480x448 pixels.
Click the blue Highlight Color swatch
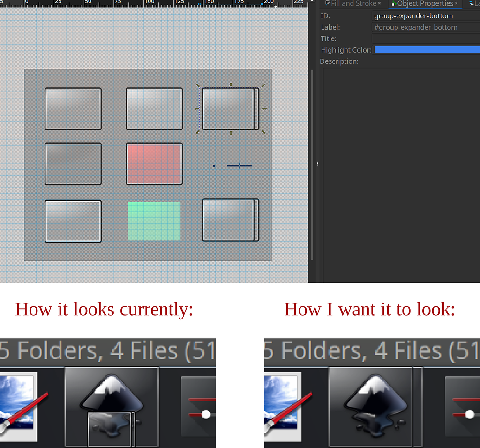coord(427,50)
